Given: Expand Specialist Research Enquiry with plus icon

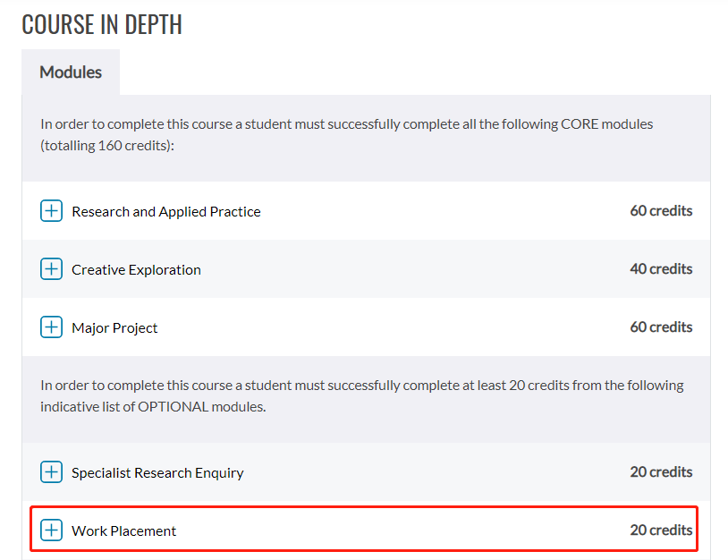Looking at the screenshot, I should point(52,472).
